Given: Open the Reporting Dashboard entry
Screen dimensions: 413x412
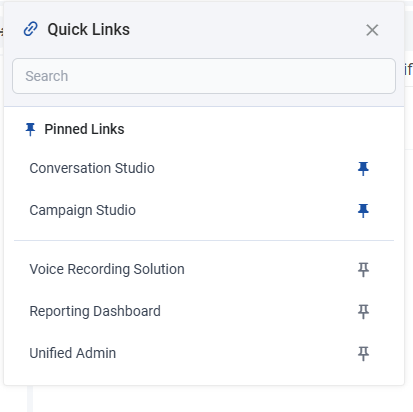Looking at the screenshot, I should pos(95,311).
